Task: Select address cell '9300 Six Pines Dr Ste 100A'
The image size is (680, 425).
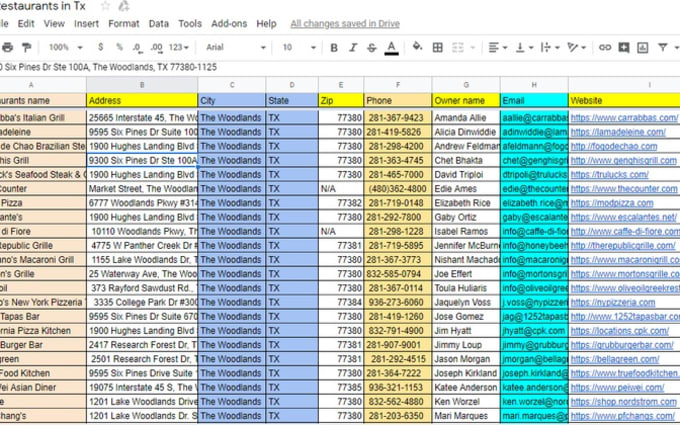Action: coord(142,160)
